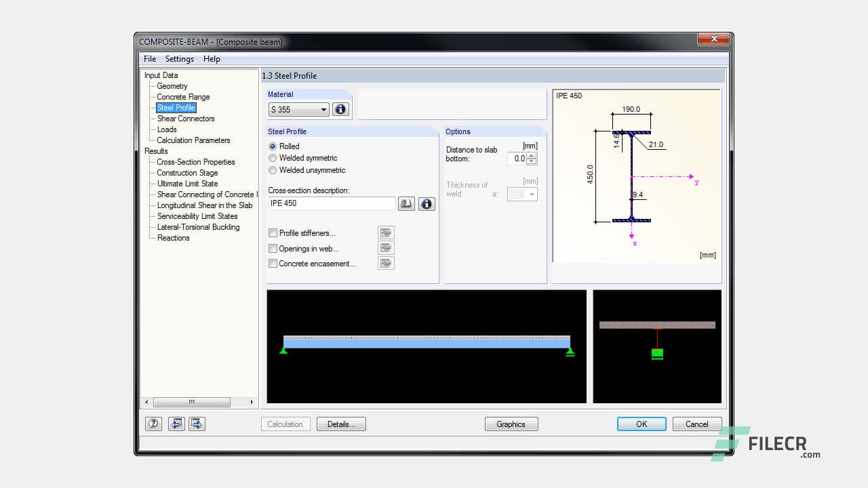868x488 pixels.
Task: Select the Welded symmetric radio button
Action: 272,158
